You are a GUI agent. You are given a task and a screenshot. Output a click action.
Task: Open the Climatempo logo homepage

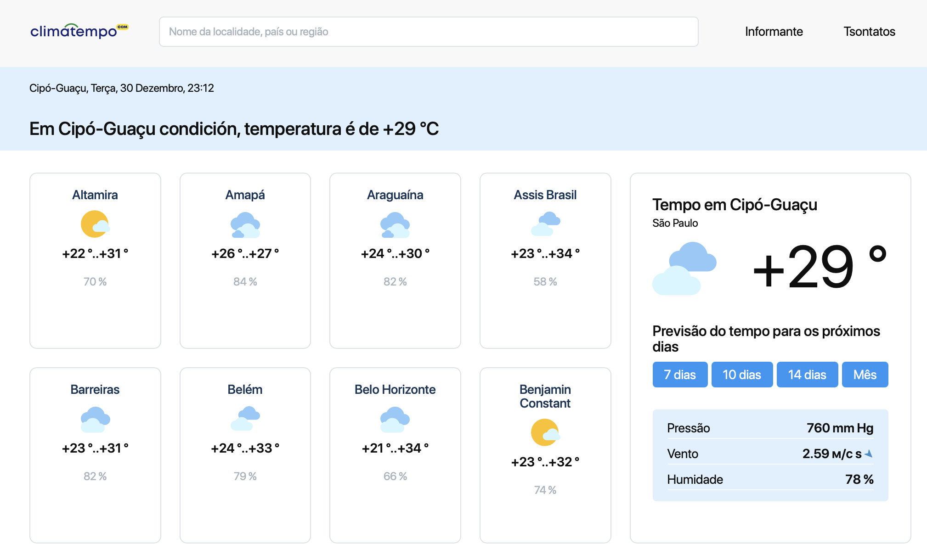coord(79,31)
